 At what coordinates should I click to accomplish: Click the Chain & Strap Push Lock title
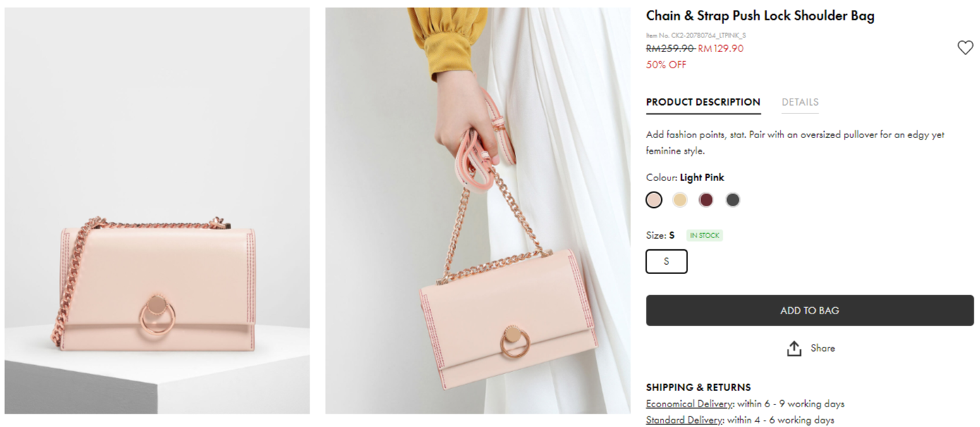[760, 16]
